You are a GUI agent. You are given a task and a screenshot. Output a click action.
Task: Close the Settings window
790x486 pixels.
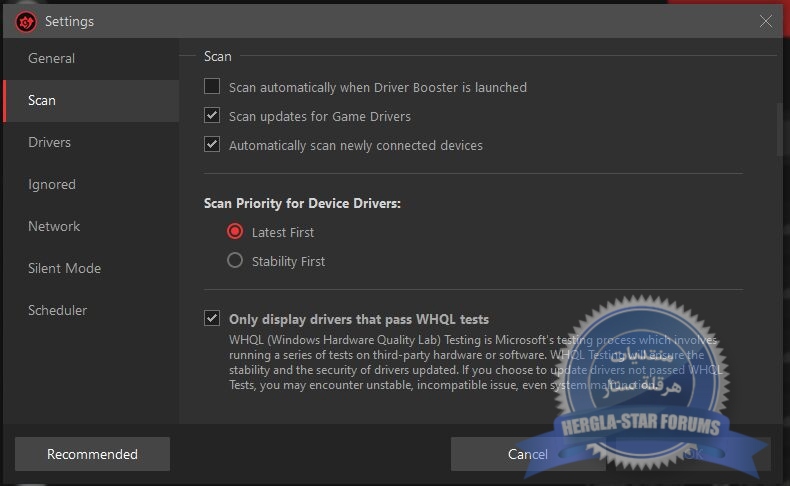coord(766,21)
